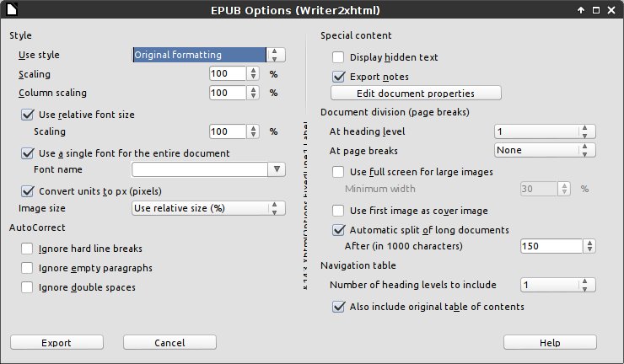Image resolution: width=624 pixels, height=364 pixels.
Task: Click the Cancel button
Action: click(170, 343)
